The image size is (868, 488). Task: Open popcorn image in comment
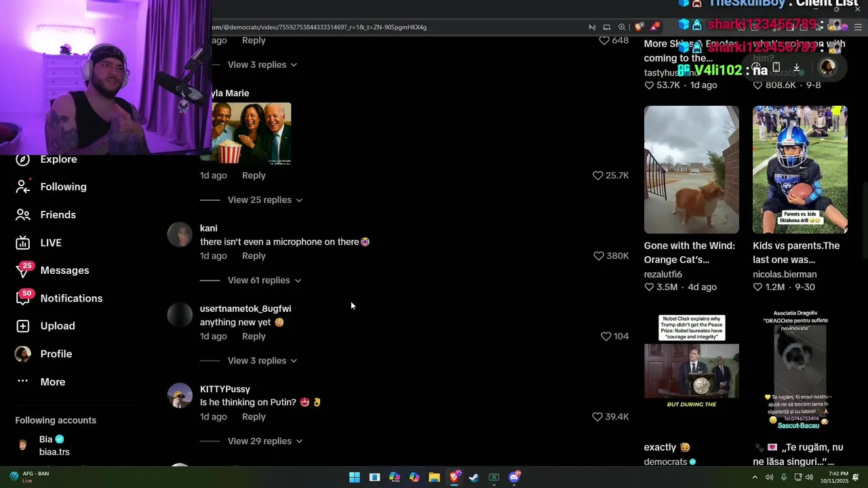click(x=252, y=134)
